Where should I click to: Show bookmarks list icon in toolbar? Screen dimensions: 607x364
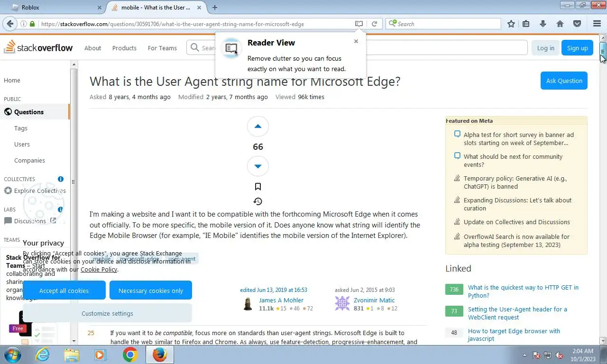[x=526, y=24]
